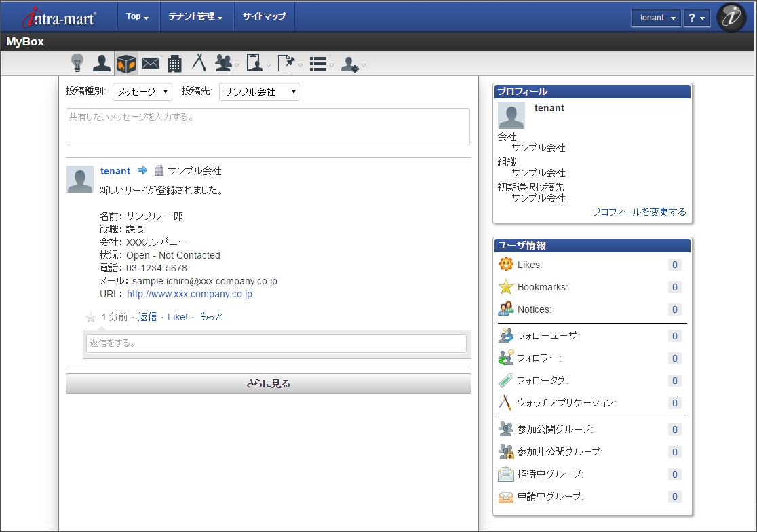This screenshot has height=532, width=757.
Task: Click the company building toolbar icon
Action: (175, 64)
